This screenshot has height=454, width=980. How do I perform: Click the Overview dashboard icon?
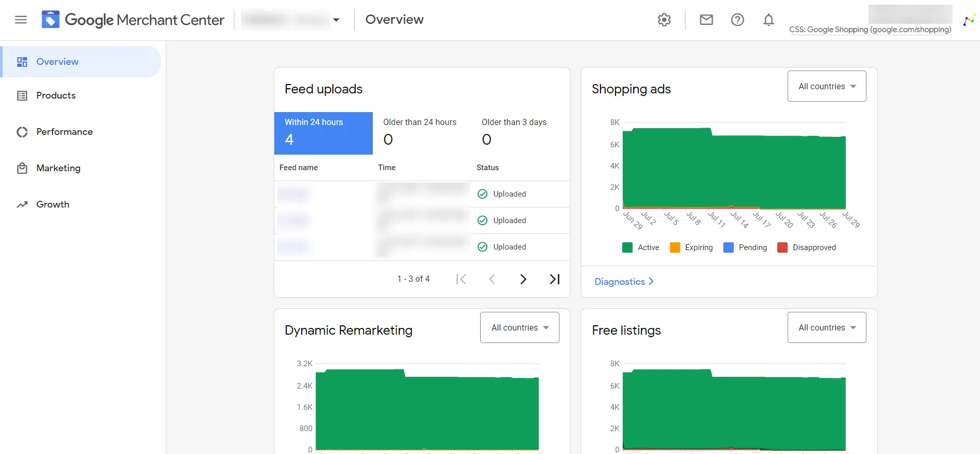coord(22,62)
